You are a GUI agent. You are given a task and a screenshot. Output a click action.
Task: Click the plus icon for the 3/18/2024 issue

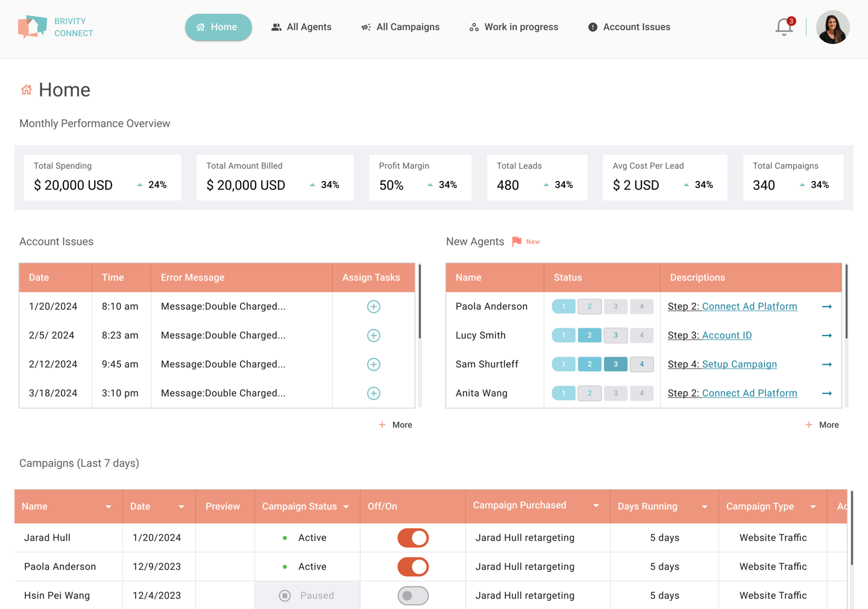pos(374,393)
